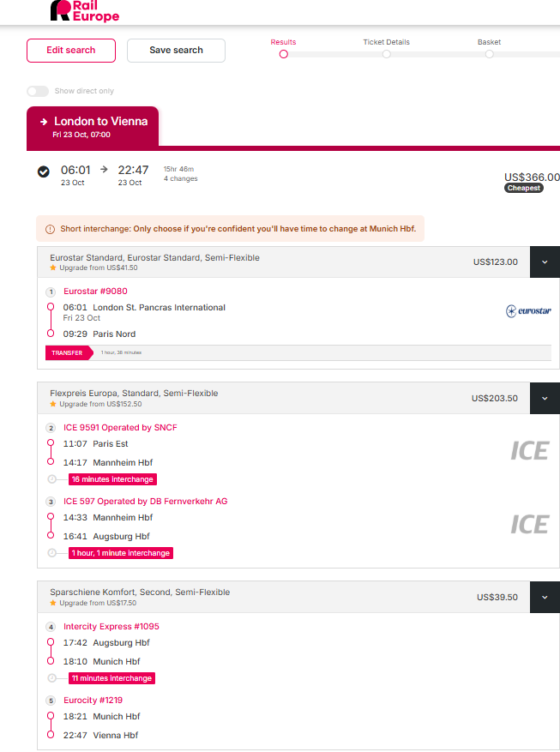Open ICE 597 Operated by DB Fernverkehr AG

(145, 501)
